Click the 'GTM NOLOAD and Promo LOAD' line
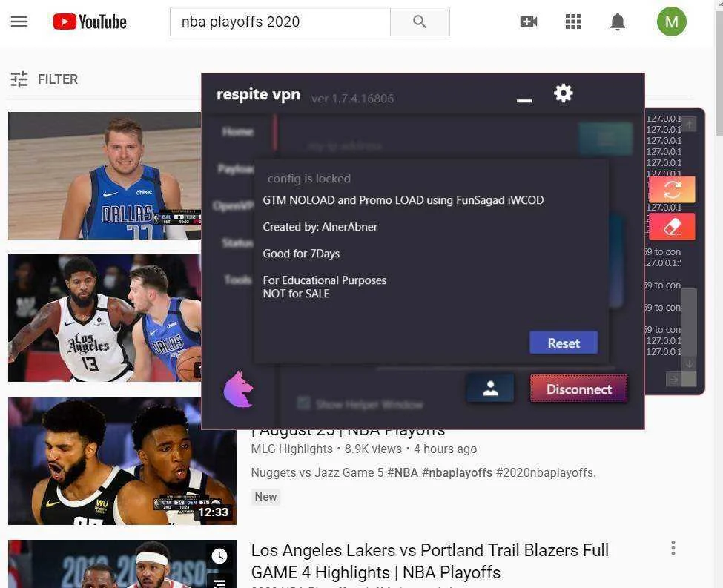The width and height of the screenshot is (723, 588). (x=403, y=200)
